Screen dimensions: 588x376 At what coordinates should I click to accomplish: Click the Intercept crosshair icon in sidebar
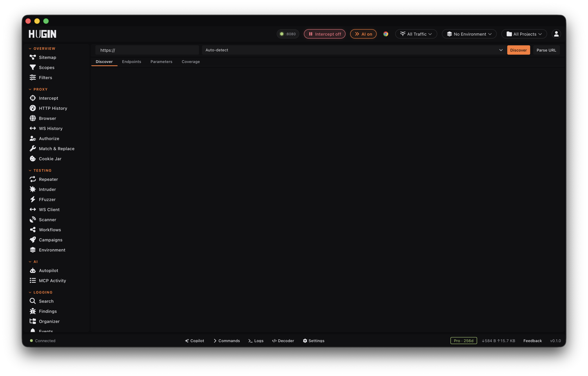click(33, 98)
